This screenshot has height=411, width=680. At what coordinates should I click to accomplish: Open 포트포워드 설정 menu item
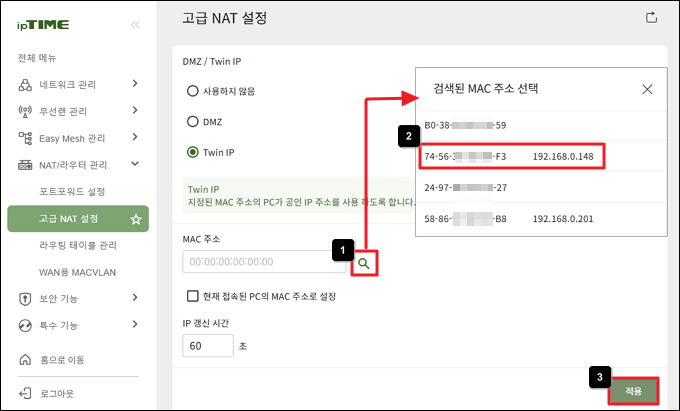[72, 192]
